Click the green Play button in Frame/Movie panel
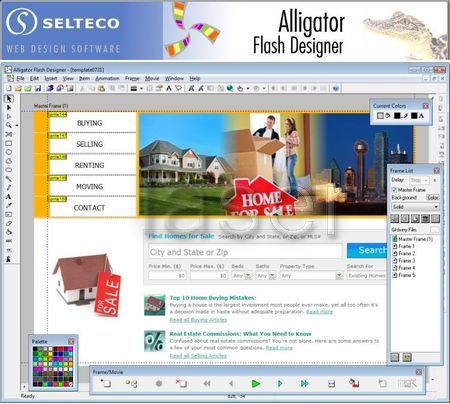Viewport: 450px width, 404px height. (x=256, y=384)
